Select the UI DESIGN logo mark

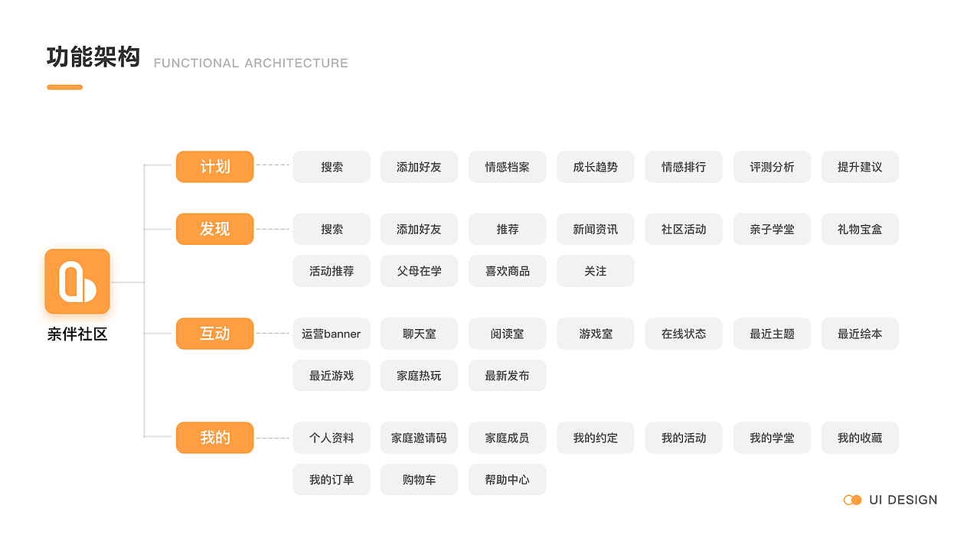coord(852,500)
